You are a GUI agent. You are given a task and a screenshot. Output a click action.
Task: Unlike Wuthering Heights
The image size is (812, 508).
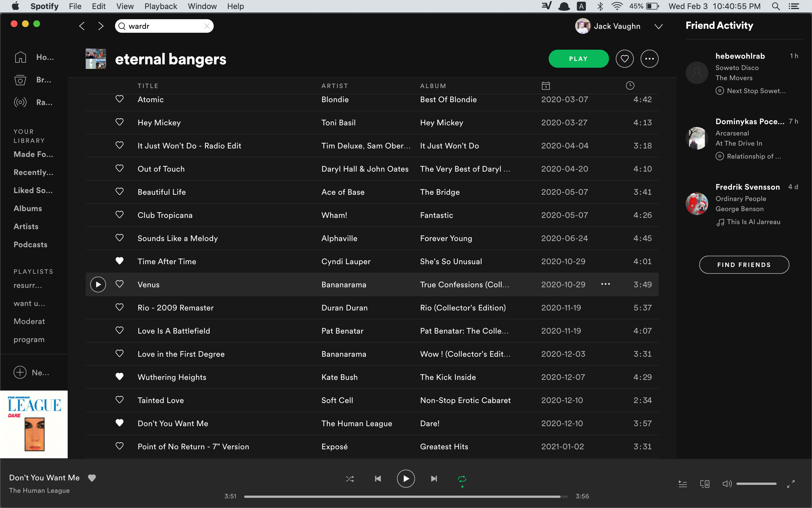[x=120, y=376]
